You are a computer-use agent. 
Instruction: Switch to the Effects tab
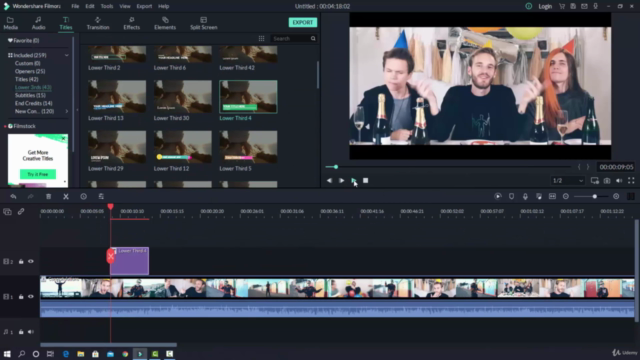pyautogui.click(x=131, y=23)
